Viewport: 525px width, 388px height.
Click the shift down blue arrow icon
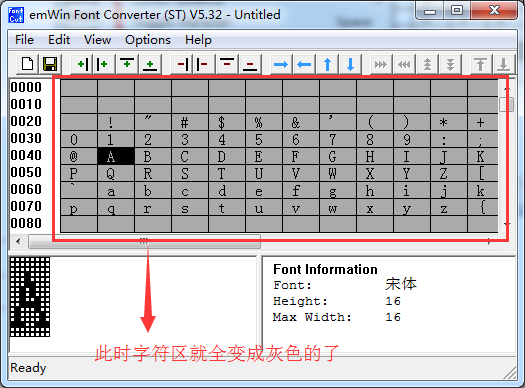click(350, 64)
